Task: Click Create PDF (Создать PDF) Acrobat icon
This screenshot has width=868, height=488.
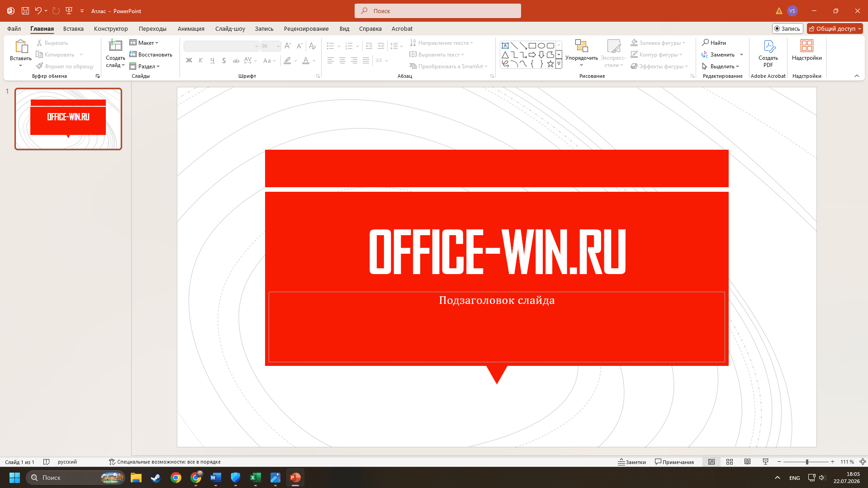Action: click(x=768, y=53)
